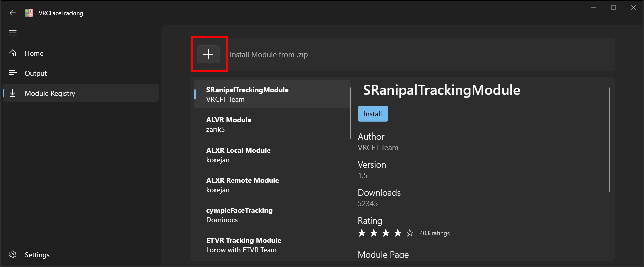Rate module five stars
Screen dimensions: 644x267
(410, 233)
